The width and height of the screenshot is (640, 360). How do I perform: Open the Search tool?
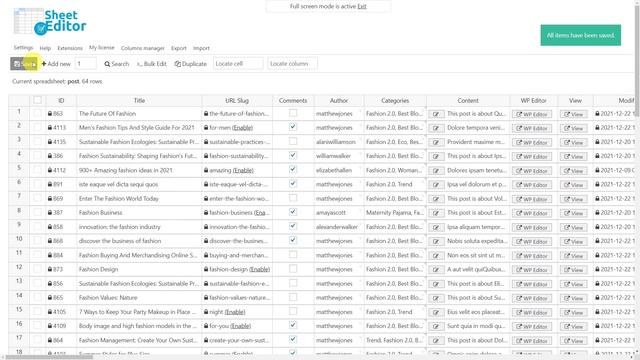[116, 64]
